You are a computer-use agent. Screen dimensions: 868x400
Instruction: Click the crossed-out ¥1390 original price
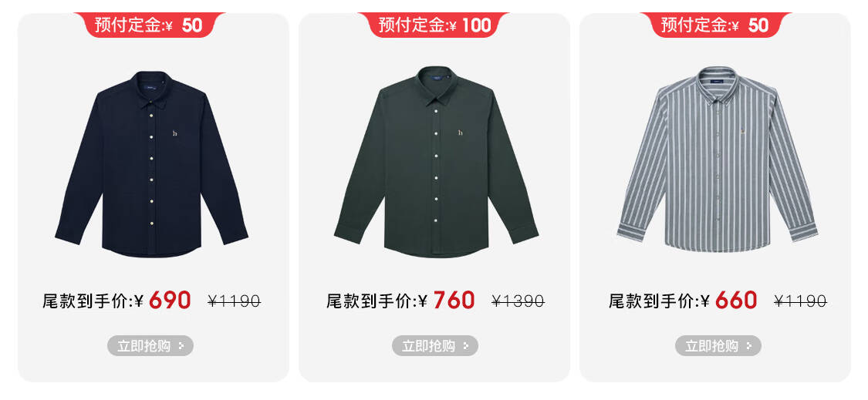click(518, 301)
